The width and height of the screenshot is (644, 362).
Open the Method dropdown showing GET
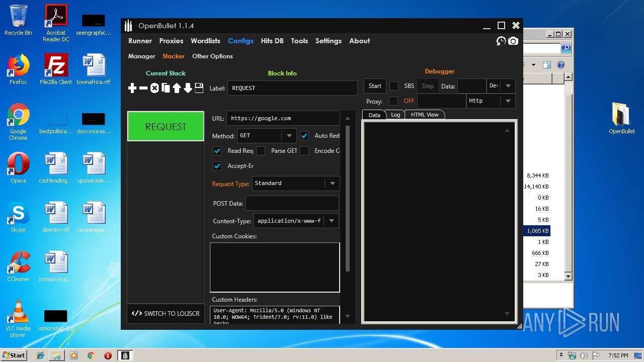tap(267, 136)
